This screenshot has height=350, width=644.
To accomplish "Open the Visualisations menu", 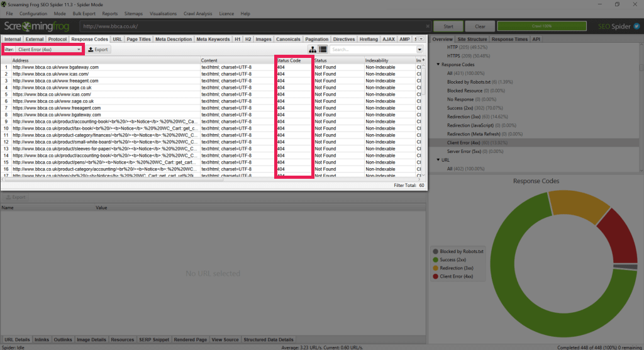I will pos(163,14).
